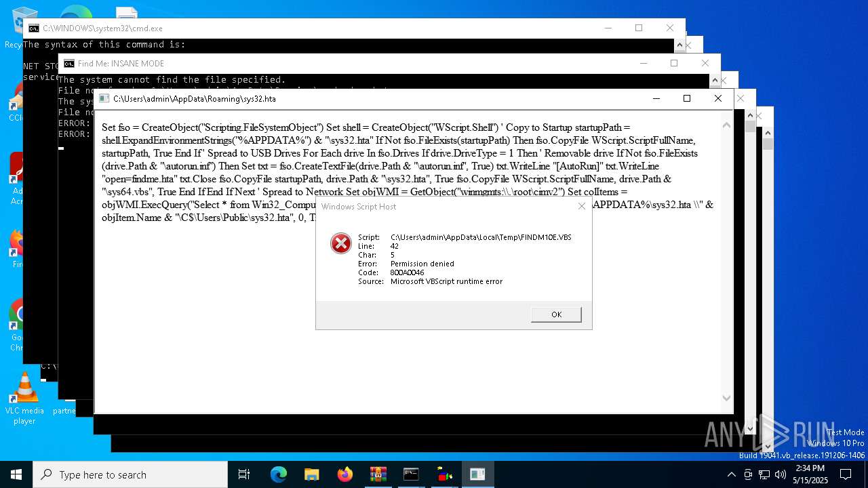This screenshot has width=868, height=488.
Task: Click the sys32.hta title bar path text
Action: pos(194,99)
